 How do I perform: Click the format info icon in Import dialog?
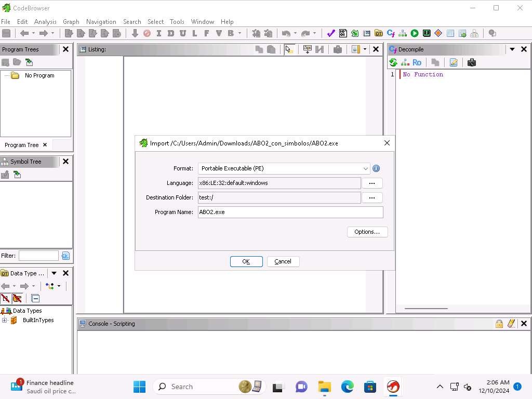click(x=376, y=168)
